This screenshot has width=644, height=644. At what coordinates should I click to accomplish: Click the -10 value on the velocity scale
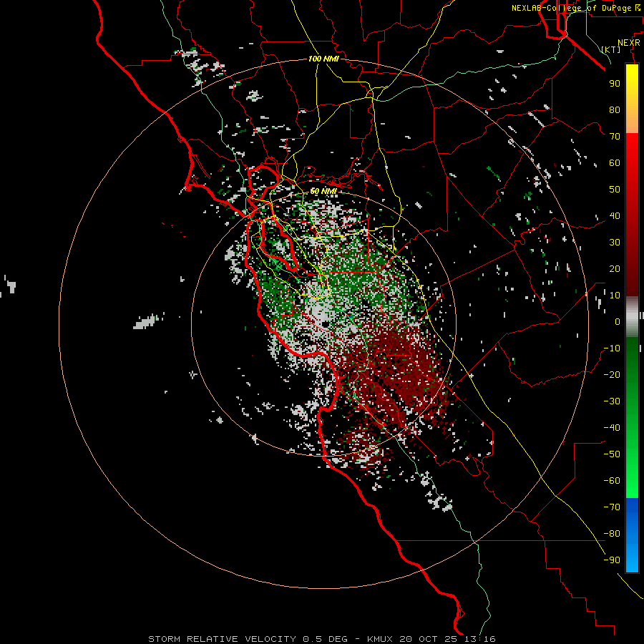612,348
